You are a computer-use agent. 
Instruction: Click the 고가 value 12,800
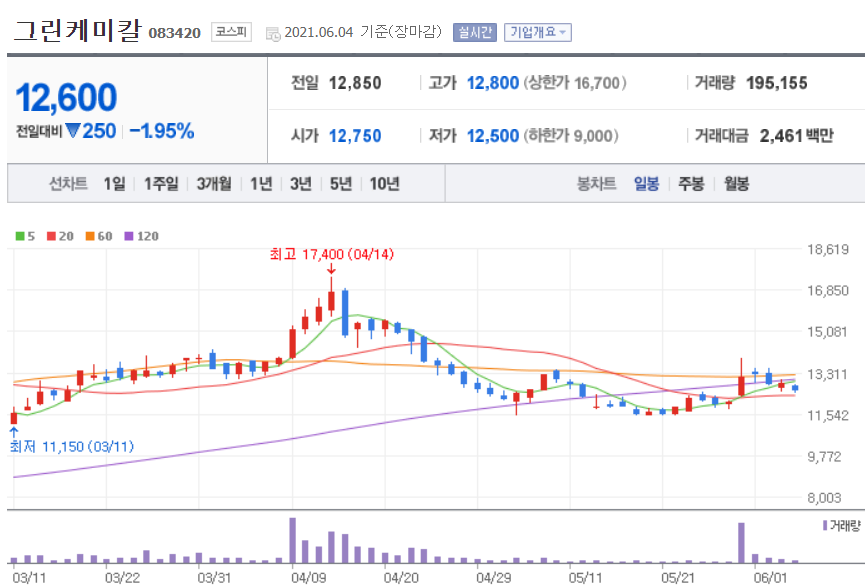click(x=493, y=83)
